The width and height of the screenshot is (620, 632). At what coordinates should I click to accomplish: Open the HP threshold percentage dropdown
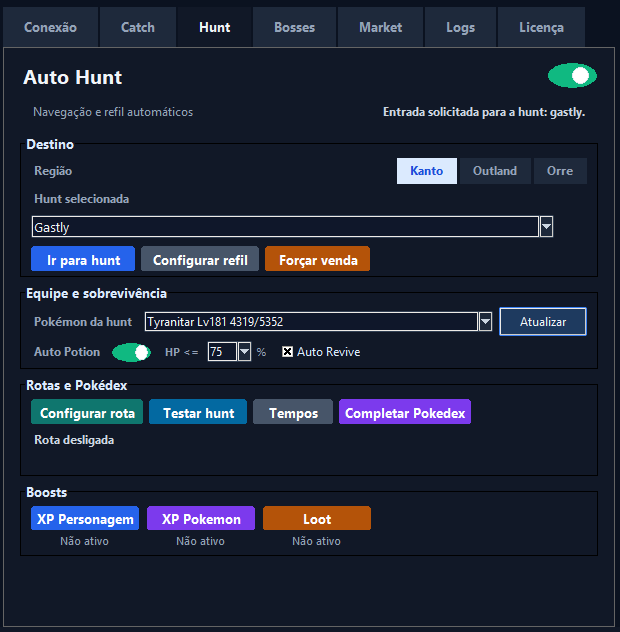[x=244, y=352]
